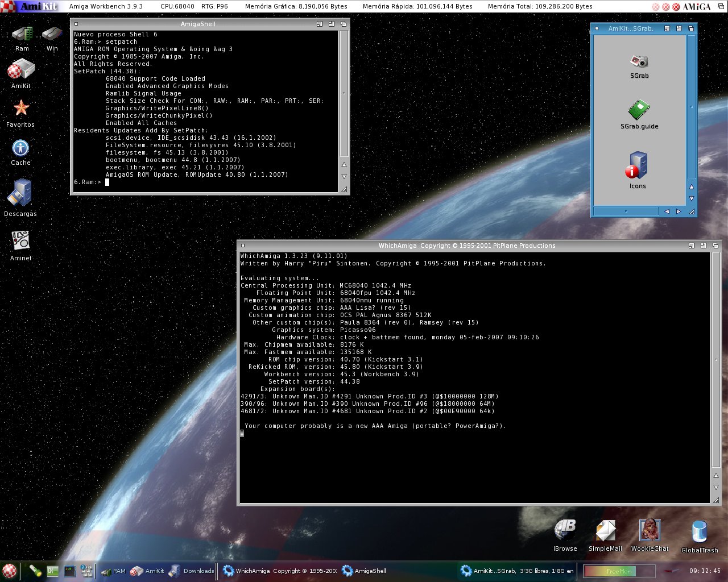
Task: Close the AmiKit:..SGrab window
Action: tap(597, 28)
